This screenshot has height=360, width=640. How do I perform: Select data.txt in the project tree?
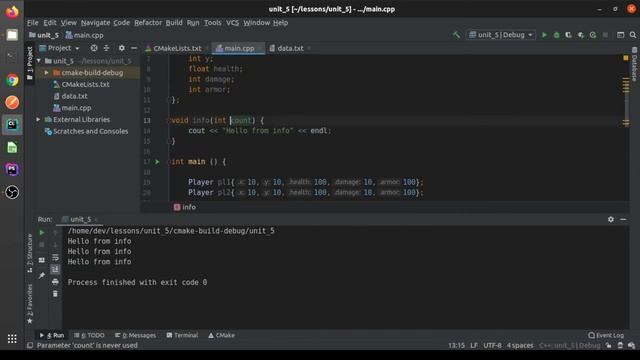[74, 96]
